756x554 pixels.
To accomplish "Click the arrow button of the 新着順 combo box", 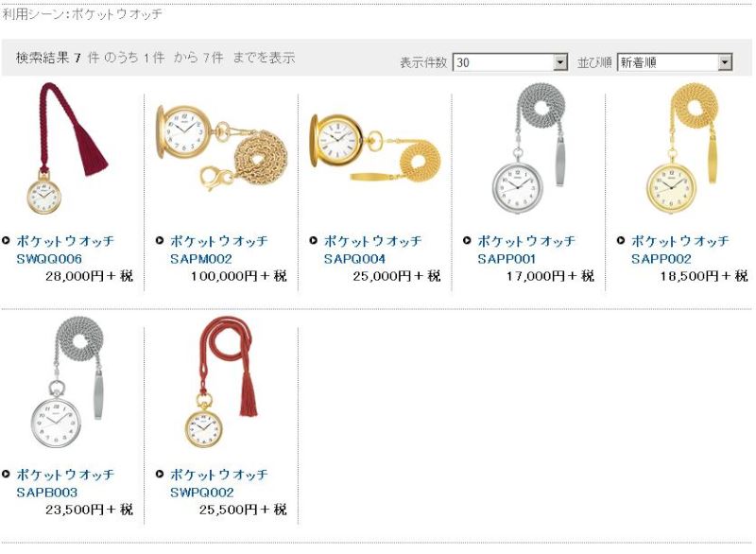I will tap(725, 62).
